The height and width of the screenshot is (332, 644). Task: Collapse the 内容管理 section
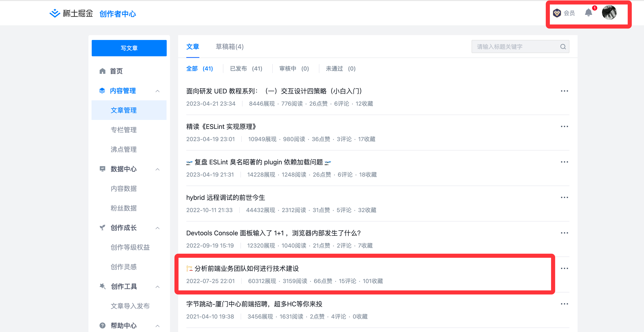pyautogui.click(x=158, y=91)
